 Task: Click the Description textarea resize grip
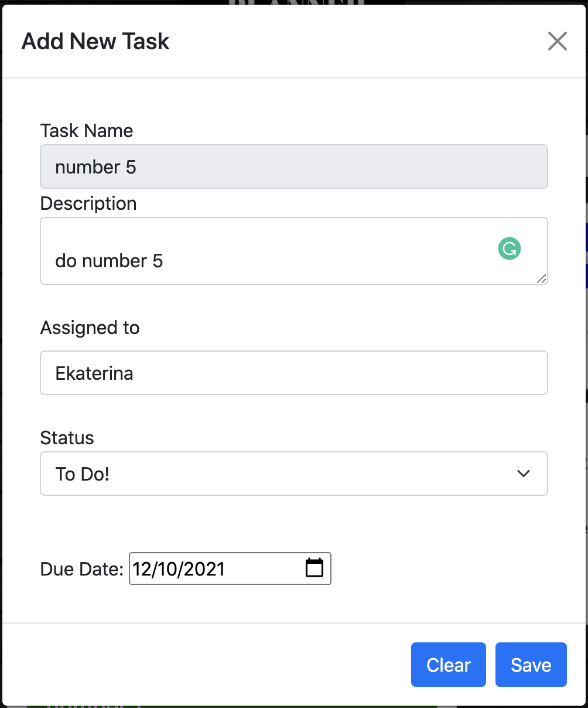pos(542,279)
